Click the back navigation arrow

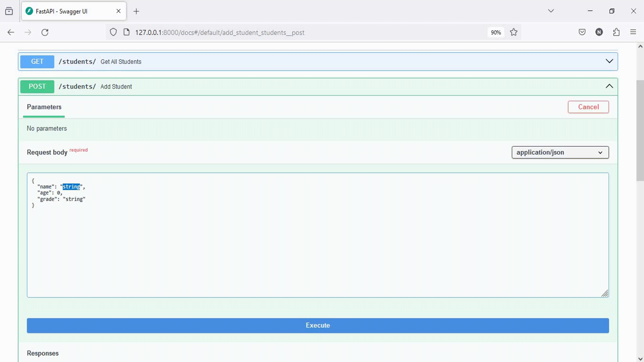[x=11, y=32]
